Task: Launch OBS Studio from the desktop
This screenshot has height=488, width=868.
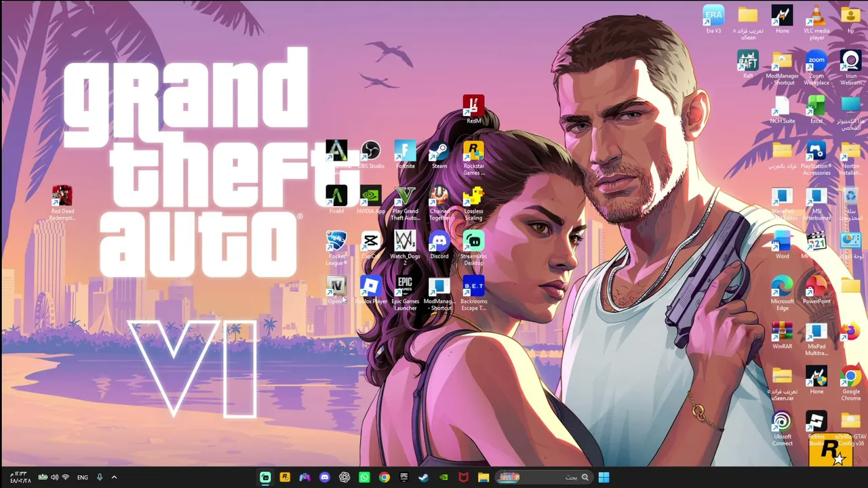Action: (371, 155)
